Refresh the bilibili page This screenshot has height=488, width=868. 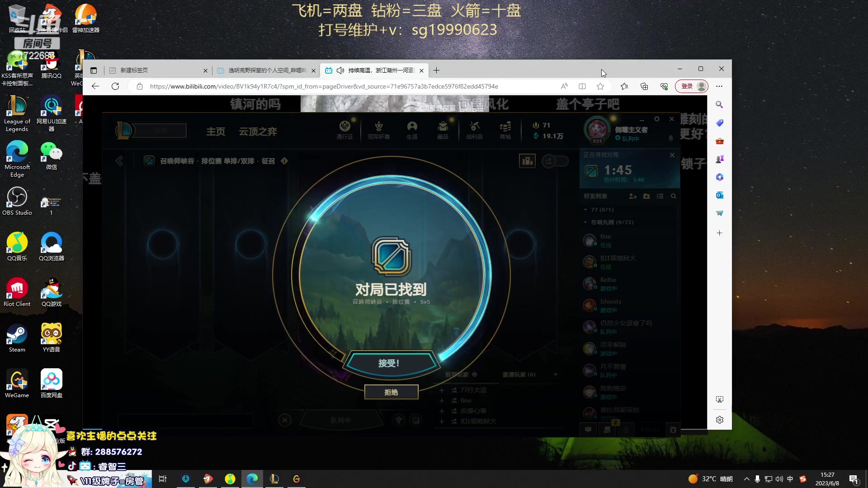115,86
